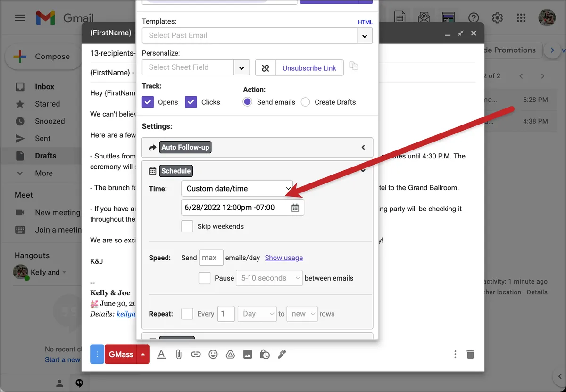Open the Snoozed folder

click(x=50, y=121)
